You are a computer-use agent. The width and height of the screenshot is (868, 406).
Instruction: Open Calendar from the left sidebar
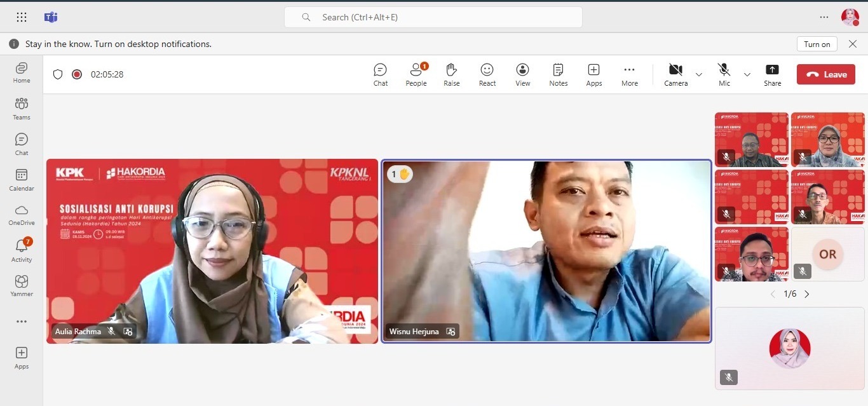pyautogui.click(x=22, y=179)
